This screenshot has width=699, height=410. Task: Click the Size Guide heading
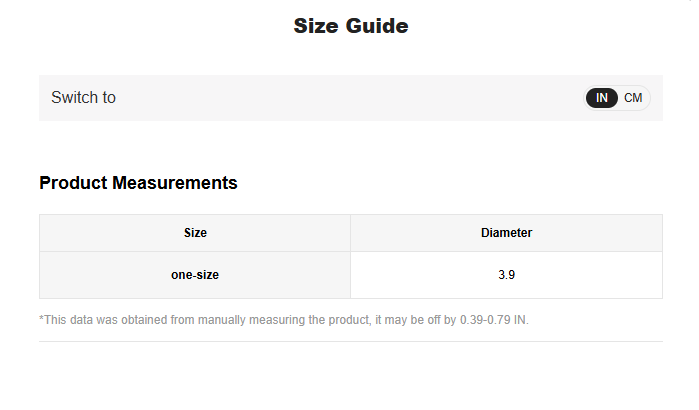click(350, 26)
